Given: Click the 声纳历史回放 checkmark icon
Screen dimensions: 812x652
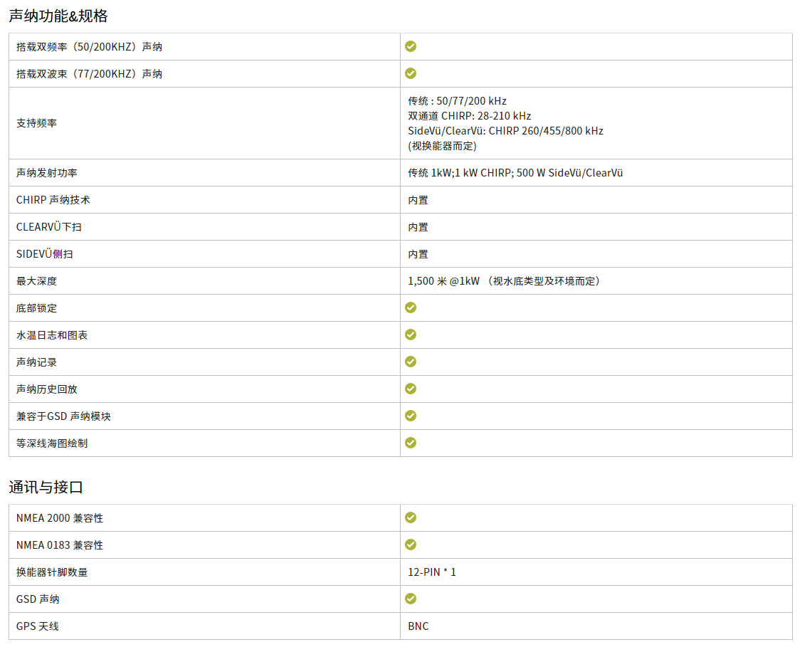Looking at the screenshot, I should pyautogui.click(x=411, y=389).
